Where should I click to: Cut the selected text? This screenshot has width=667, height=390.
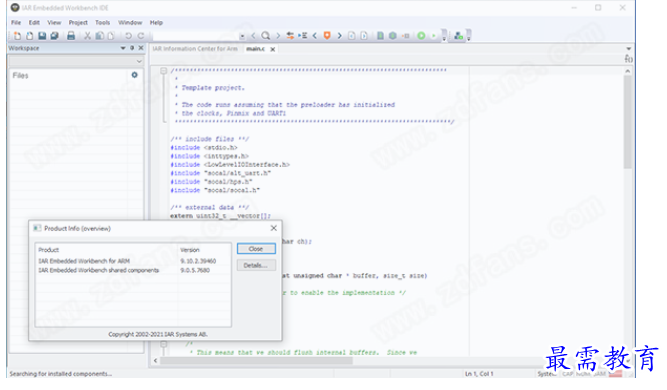[x=87, y=36]
